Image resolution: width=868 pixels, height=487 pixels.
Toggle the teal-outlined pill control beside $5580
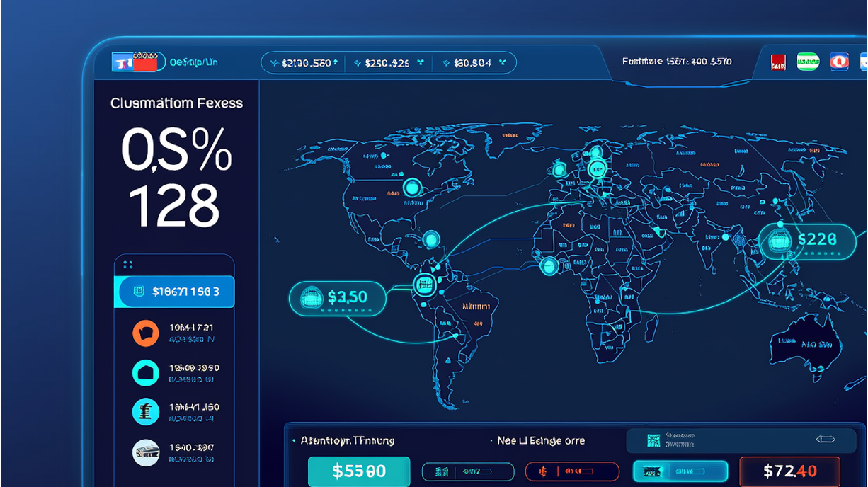click(x=468, y=471)
